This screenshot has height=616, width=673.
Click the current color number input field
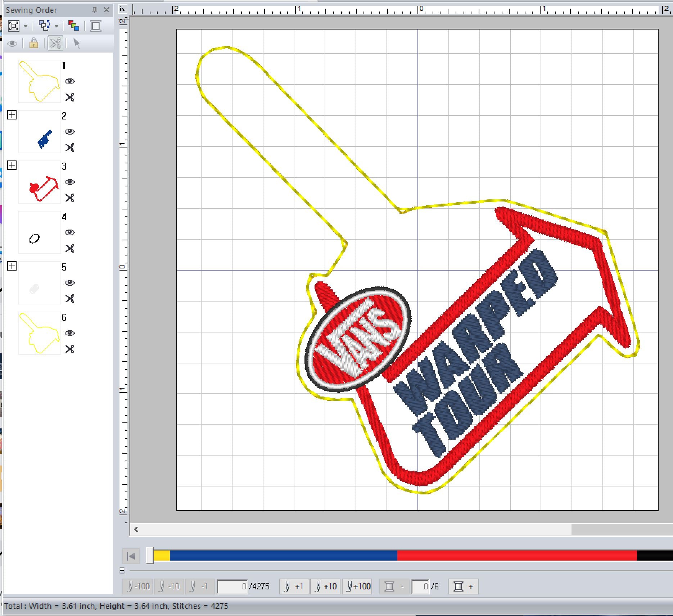(x=420, y=586)
